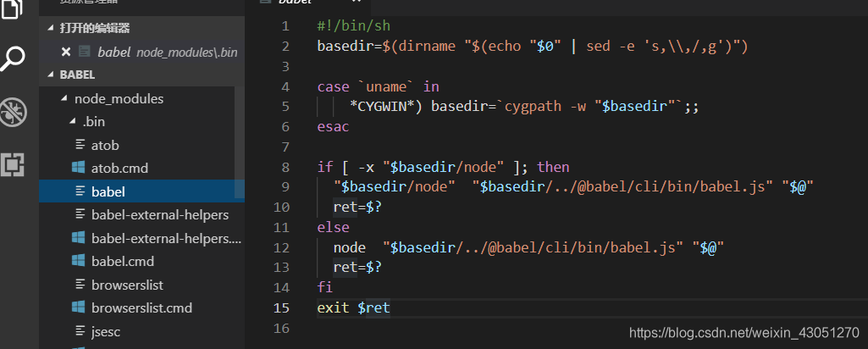The image size is (868, 349).
Task: Open the Debug view in activity bar
Action: tap(12, 113)
